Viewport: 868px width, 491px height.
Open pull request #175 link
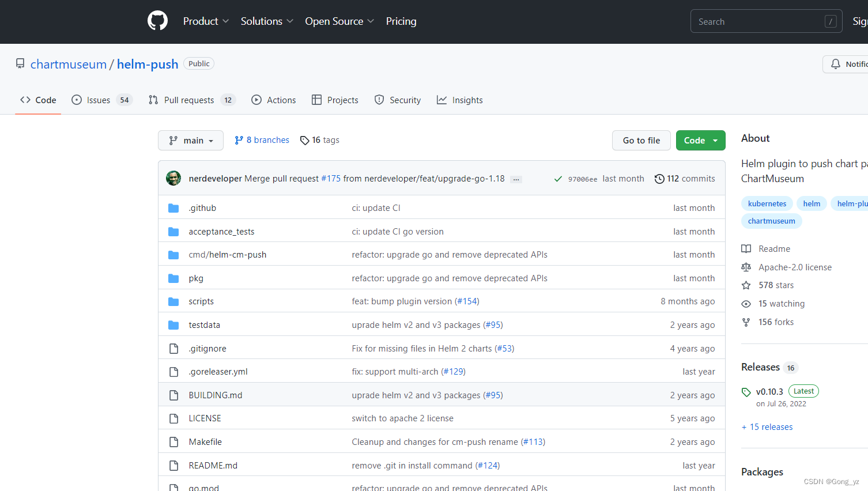331,179
